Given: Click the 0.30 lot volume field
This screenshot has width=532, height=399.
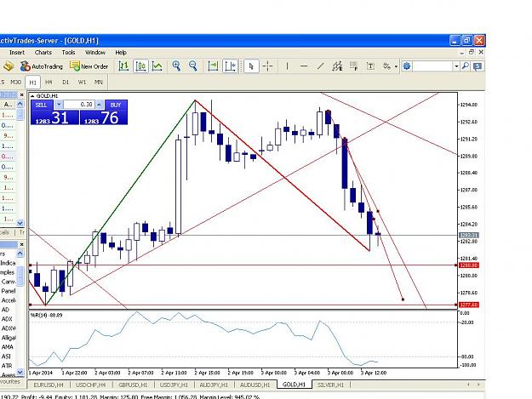Looking at the screenshot, I should click(x=79, y=105).
